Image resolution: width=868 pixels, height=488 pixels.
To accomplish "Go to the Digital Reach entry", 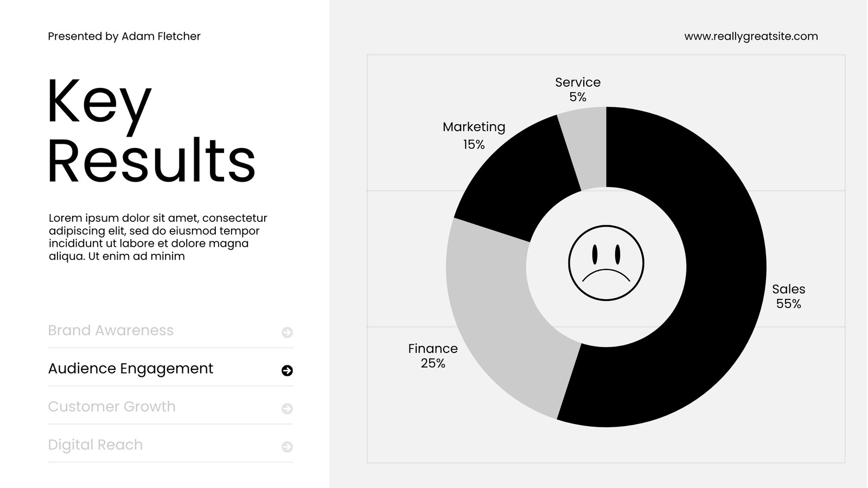I will pyautogui.click(x=170, y=445).
